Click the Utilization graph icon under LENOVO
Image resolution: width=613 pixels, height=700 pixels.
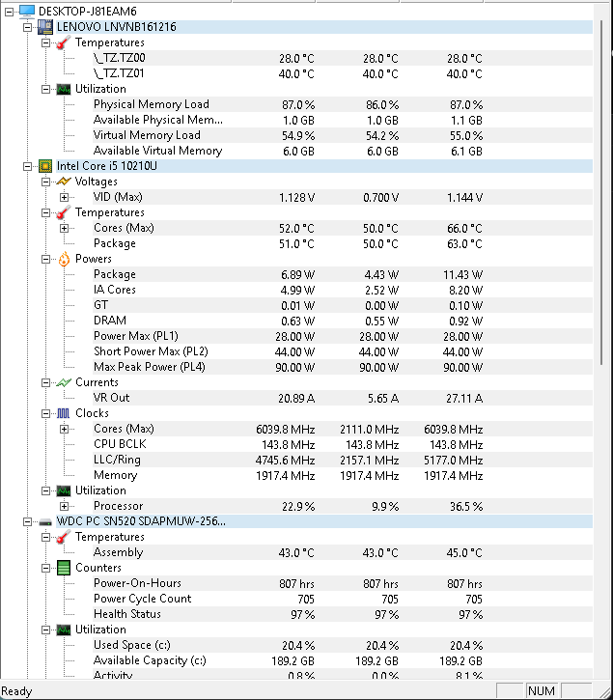click(x=64, y=89)
